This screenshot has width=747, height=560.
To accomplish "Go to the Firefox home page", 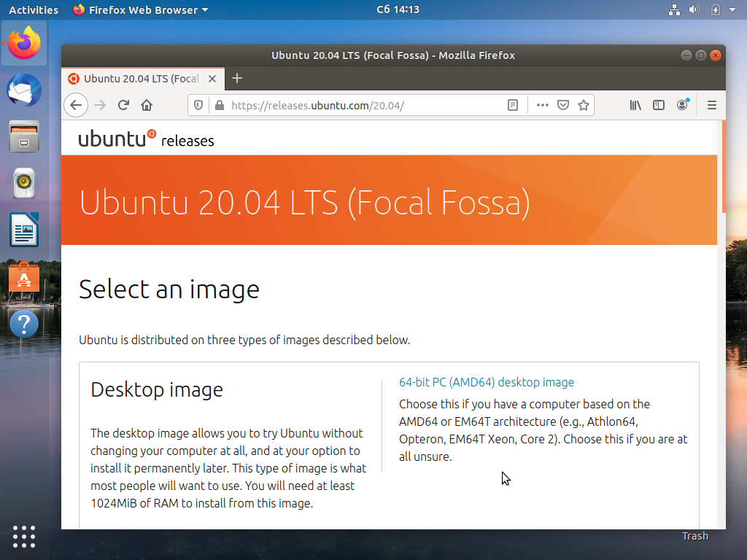I will click(x=147, y=105).
